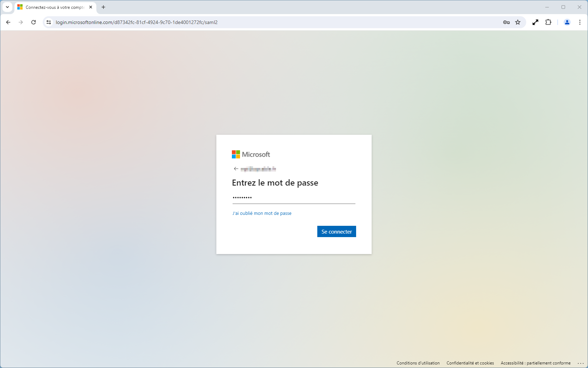This screenshot has height=368, width=588.
Task: Click the browser Back arrow
Action: 8,22
